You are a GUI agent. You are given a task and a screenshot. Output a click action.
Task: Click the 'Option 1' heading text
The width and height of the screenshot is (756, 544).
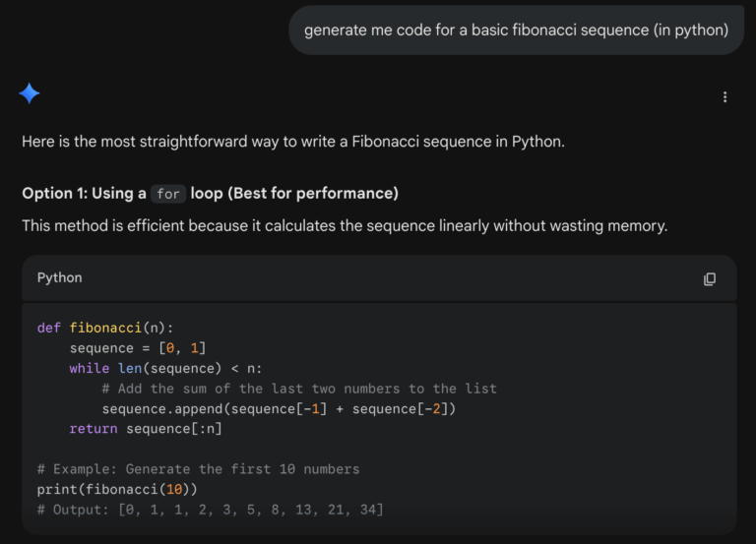(210, 193)
